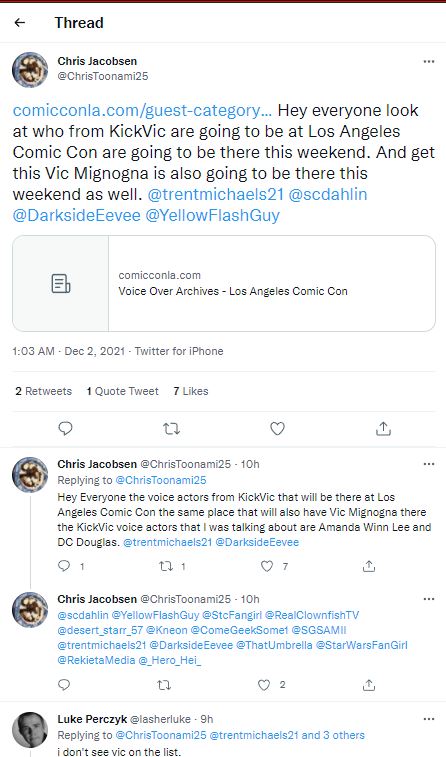Open the comicconla.com guest-category link
The image size is (446, 757).
pos(142,110)
